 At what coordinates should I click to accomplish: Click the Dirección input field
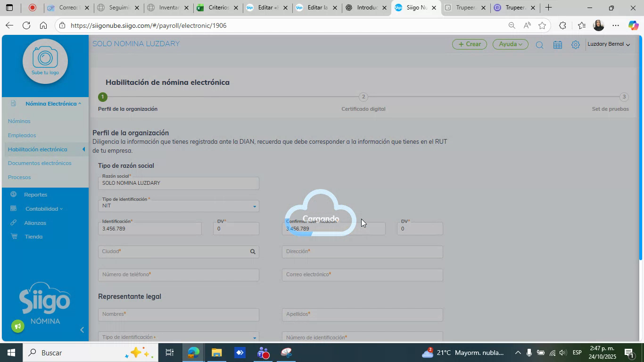tap(363, 252)
